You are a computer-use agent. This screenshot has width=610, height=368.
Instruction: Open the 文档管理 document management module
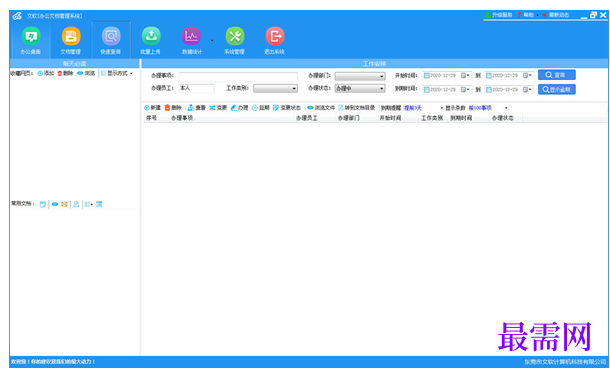coord(71,40)
